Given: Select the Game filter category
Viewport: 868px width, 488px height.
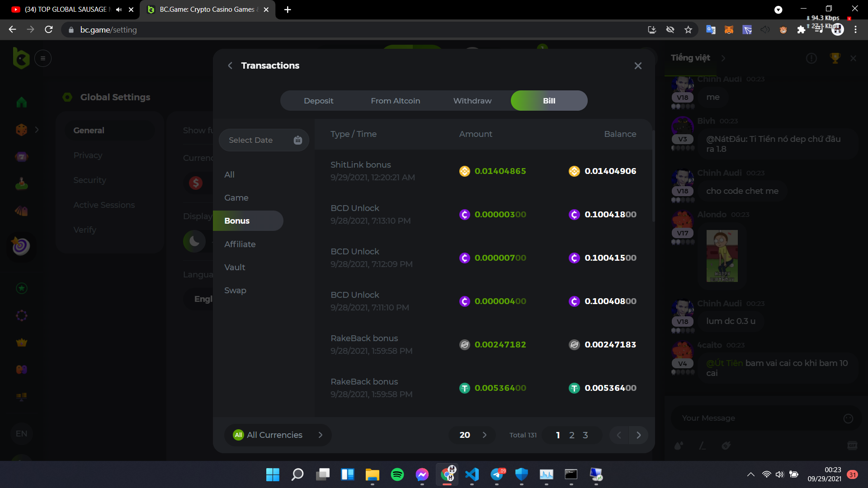Looking at the screenshot, I should tap(236, 198).
